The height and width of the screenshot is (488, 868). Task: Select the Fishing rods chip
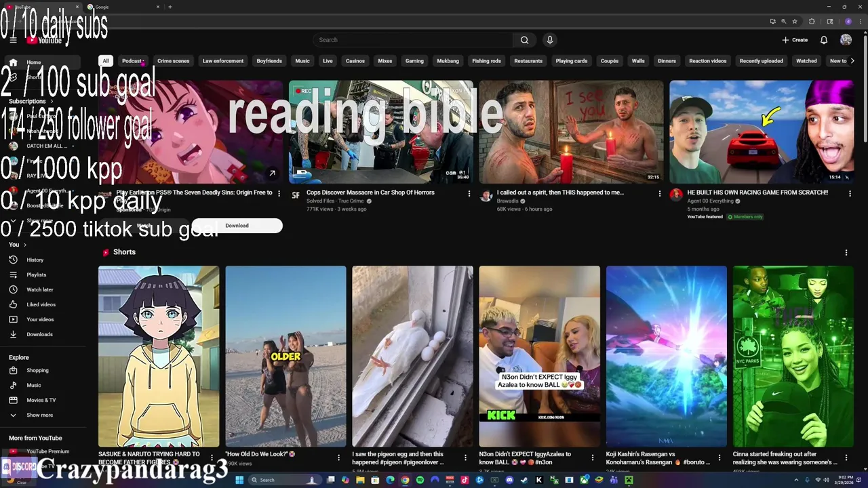click(x=487, y=61)
